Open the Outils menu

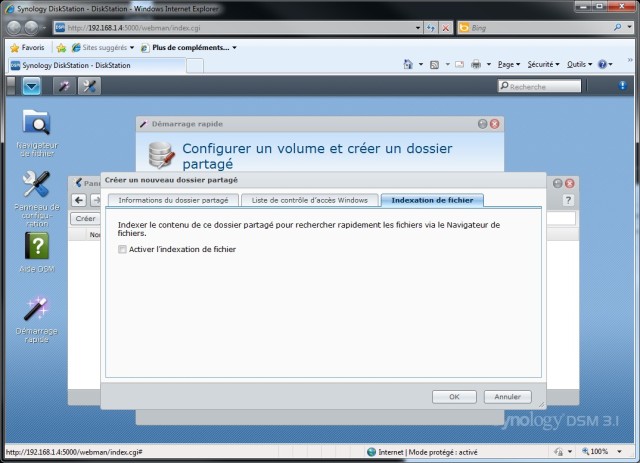(x=579, y=65)
